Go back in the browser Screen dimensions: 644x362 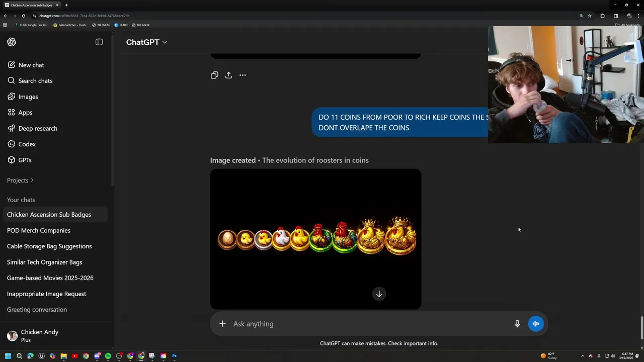pyautogui.click(x=6, y=16)
